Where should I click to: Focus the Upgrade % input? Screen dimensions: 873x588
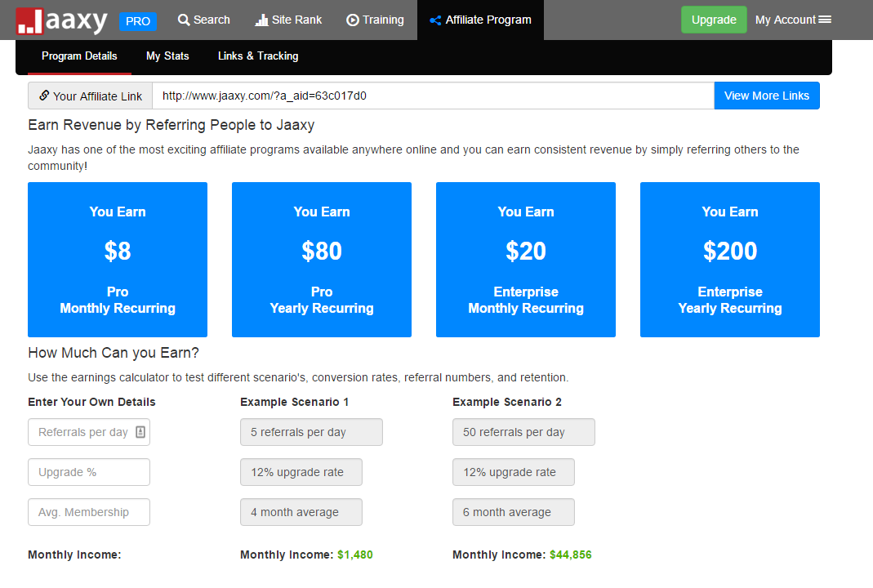coord(89,472)
